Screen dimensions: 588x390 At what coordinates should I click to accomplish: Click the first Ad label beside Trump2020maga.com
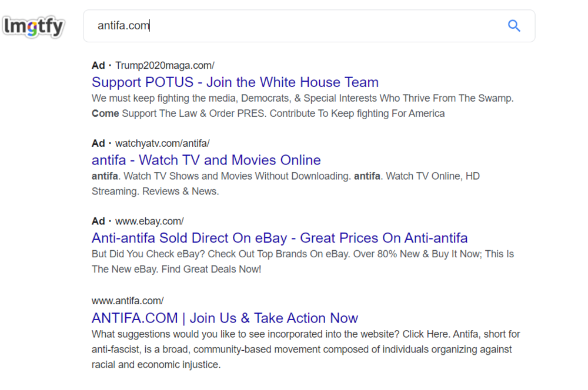tap(98, 65)
